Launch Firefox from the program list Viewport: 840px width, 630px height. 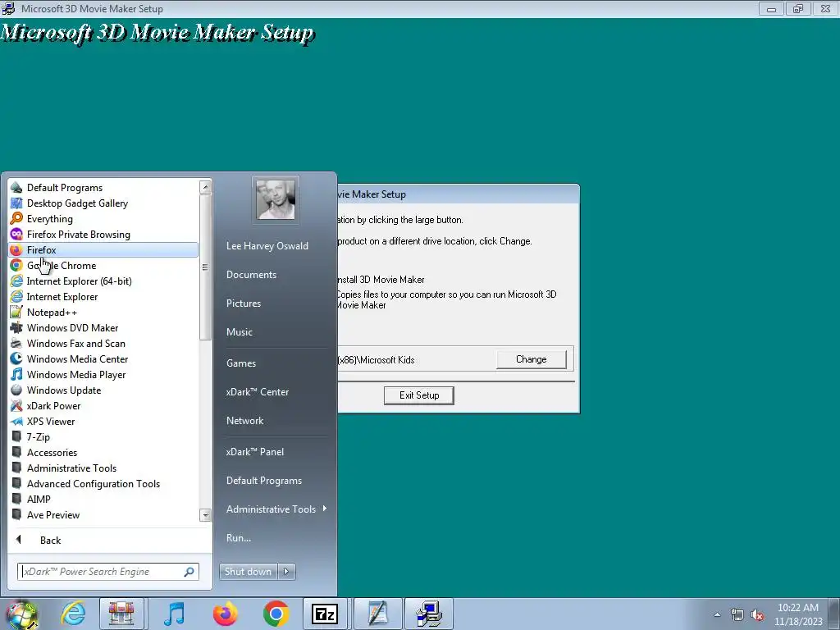103,249
